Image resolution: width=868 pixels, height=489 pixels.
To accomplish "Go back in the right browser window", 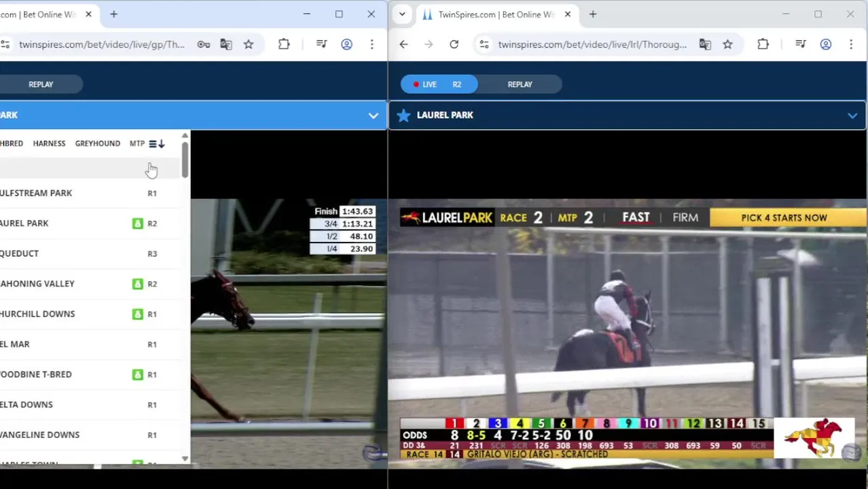I will coord(403,44).
